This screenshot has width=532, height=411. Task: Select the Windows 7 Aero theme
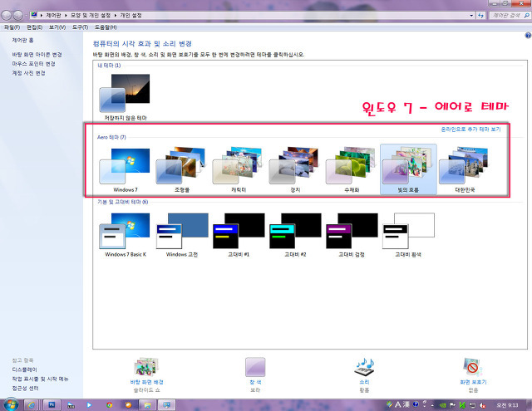[125, 169]
